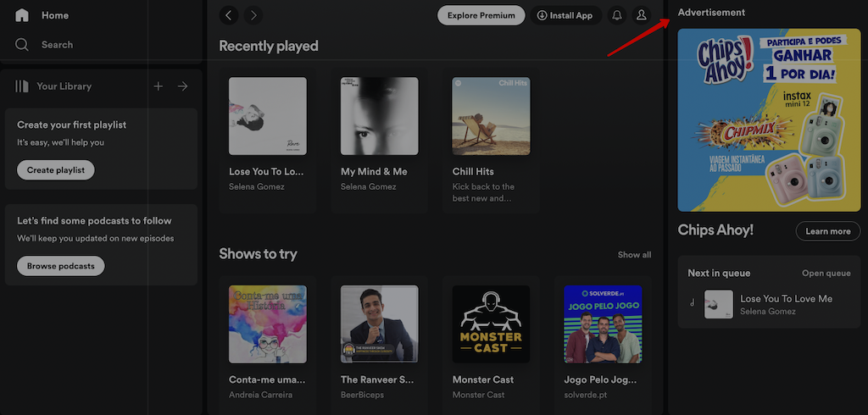The height and width of the screenshot is (415, 868).
Task: Click 'Let's find some podcasts to follow'
Action: [x=94, y=221]
